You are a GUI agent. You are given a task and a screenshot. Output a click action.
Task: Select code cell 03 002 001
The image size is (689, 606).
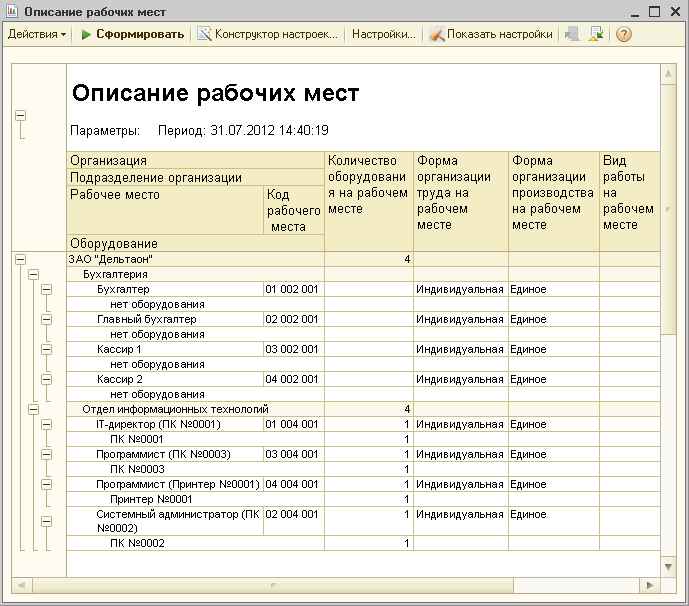pos(294,349)
